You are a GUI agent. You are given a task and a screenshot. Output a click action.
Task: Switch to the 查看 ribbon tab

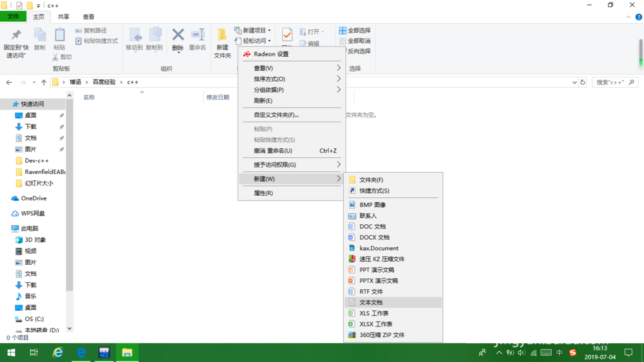[x=88, y=17]
